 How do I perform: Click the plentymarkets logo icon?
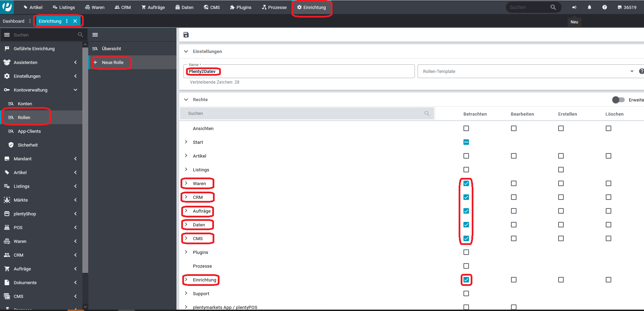[7, 7]
